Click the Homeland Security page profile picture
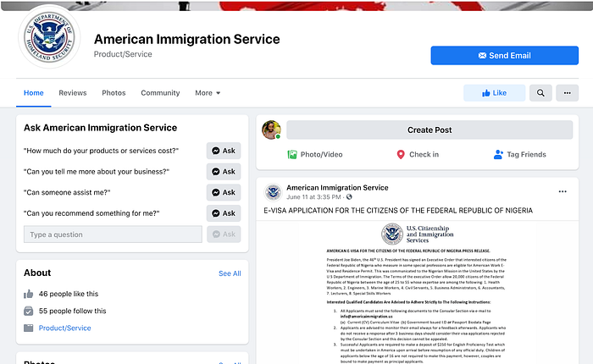This screenshot has height=364, width=593. pos(49,37)
